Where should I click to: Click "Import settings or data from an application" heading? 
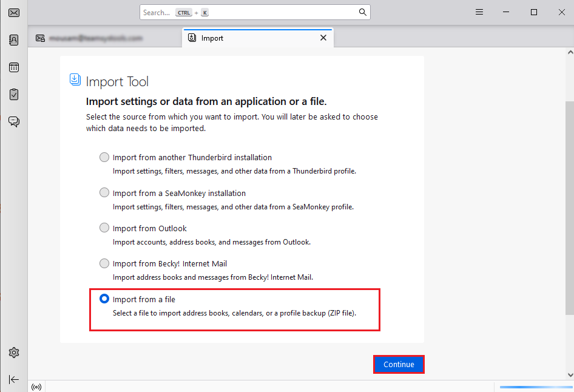pyautogui.click(x=206, y=101)
